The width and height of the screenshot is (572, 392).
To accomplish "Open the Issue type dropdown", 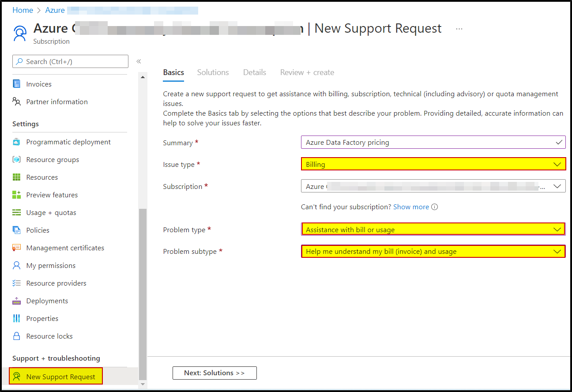I will (433, 164).
